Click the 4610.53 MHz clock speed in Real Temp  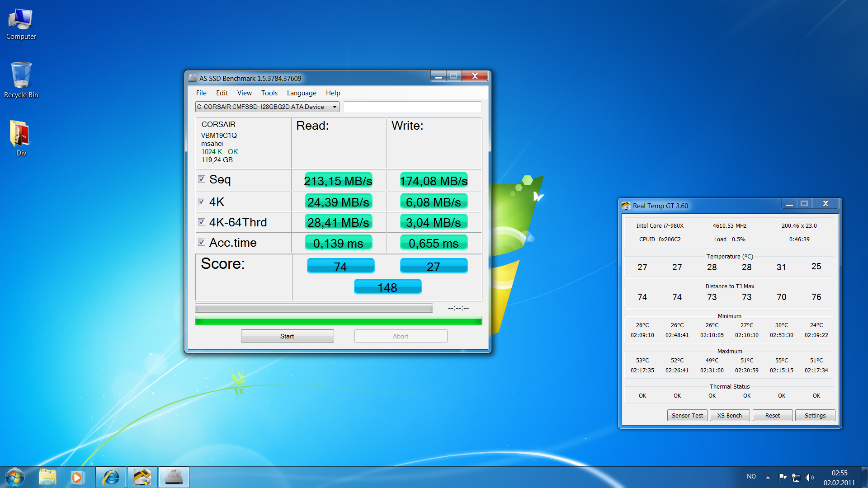[730, 225]
